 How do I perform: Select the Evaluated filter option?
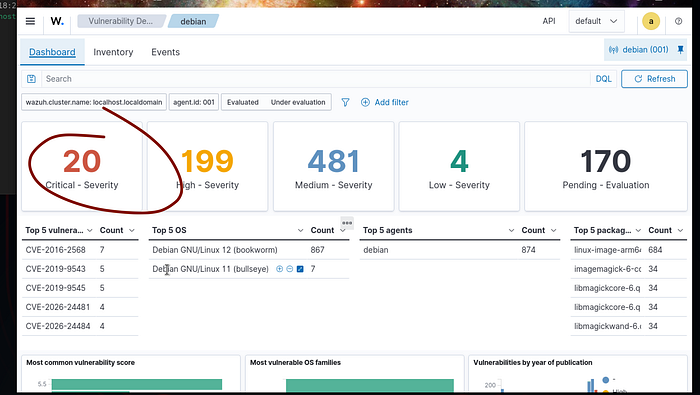click(x=243, y=102)
